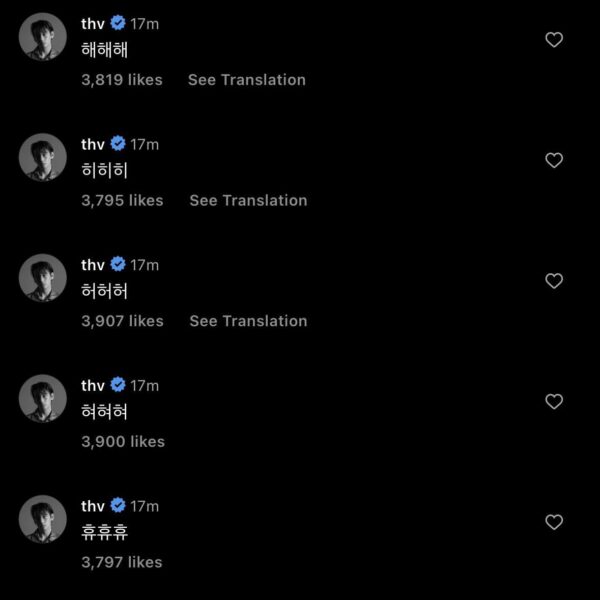Open the 3,797 likes list
Image resolution: width=600 pixels, height=600 pixels.
pos(122,562)
